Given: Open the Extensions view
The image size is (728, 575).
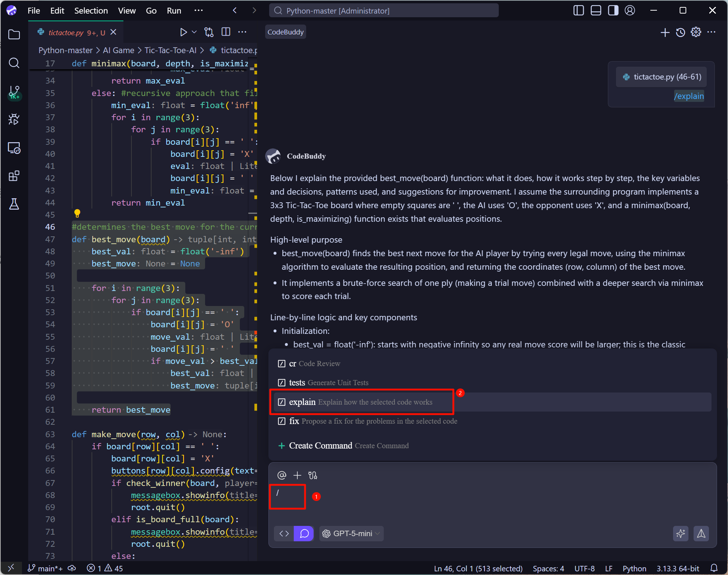Looking at the screenshot, I should pyautogui.click(x=14, y=176).
